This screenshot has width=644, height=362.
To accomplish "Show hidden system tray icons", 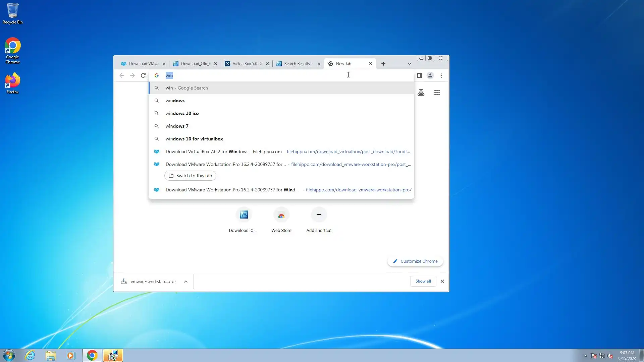I will click(586, 356).
